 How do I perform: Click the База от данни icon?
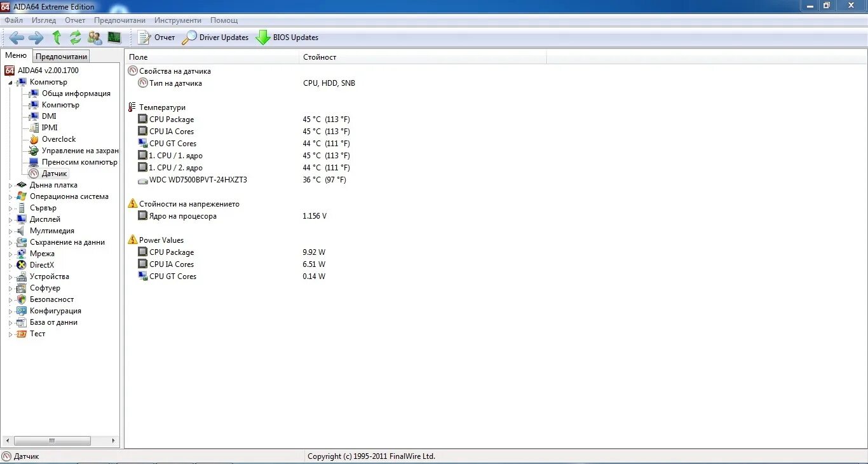(x=22, y=322)
